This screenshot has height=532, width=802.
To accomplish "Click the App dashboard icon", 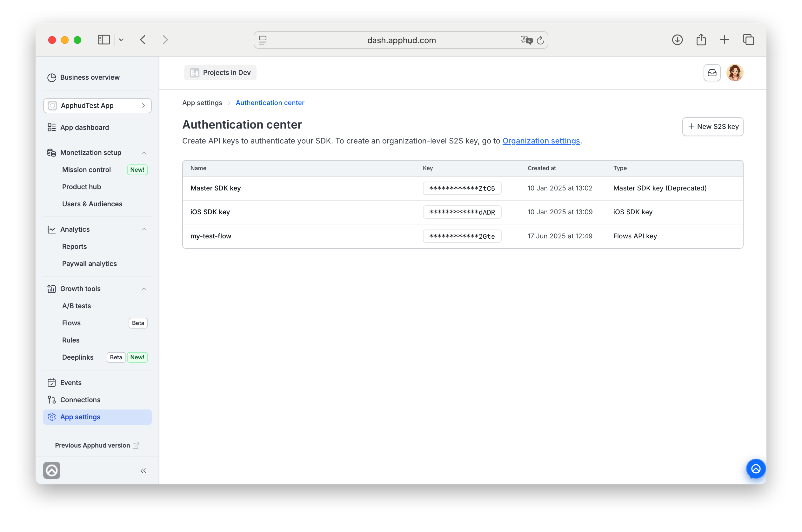I will 51,127.
